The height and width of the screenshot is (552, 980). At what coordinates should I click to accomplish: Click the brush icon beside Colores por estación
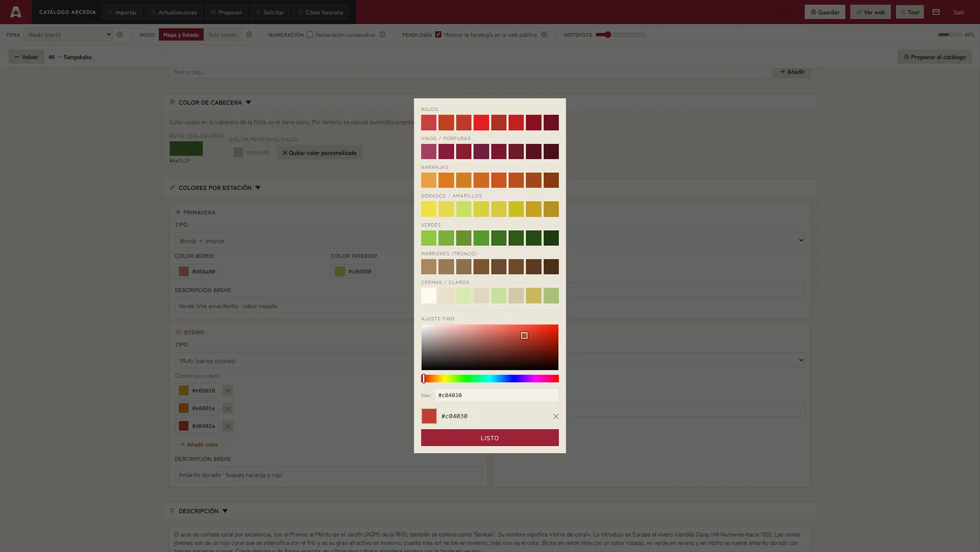pyautogui.click(x=172, y=187)
